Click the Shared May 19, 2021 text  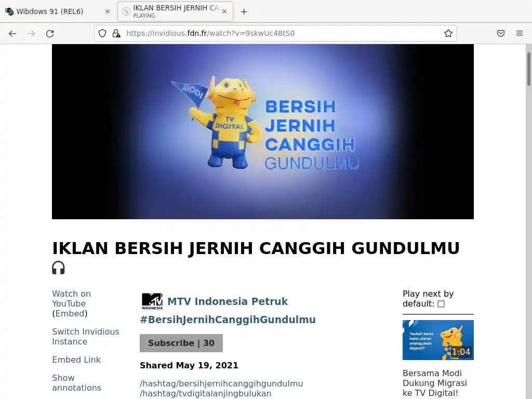(x=189, y=365)
